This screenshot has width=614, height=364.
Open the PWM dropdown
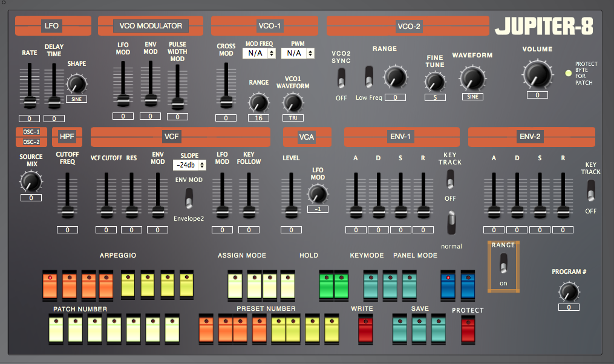[x=298, y=53]
